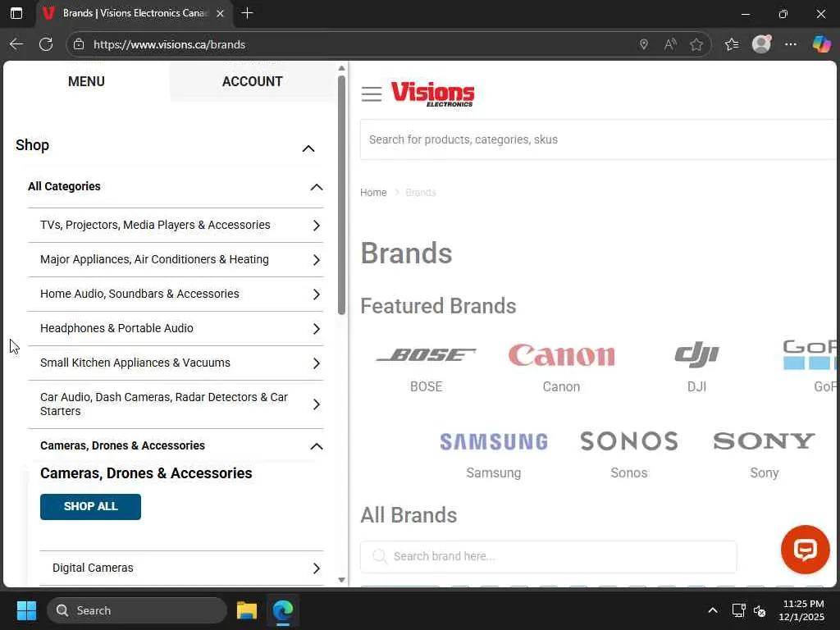The width and height of the screenshot is (840, 630).
Task: Click the Search brand here field
Action: [548, 557]
